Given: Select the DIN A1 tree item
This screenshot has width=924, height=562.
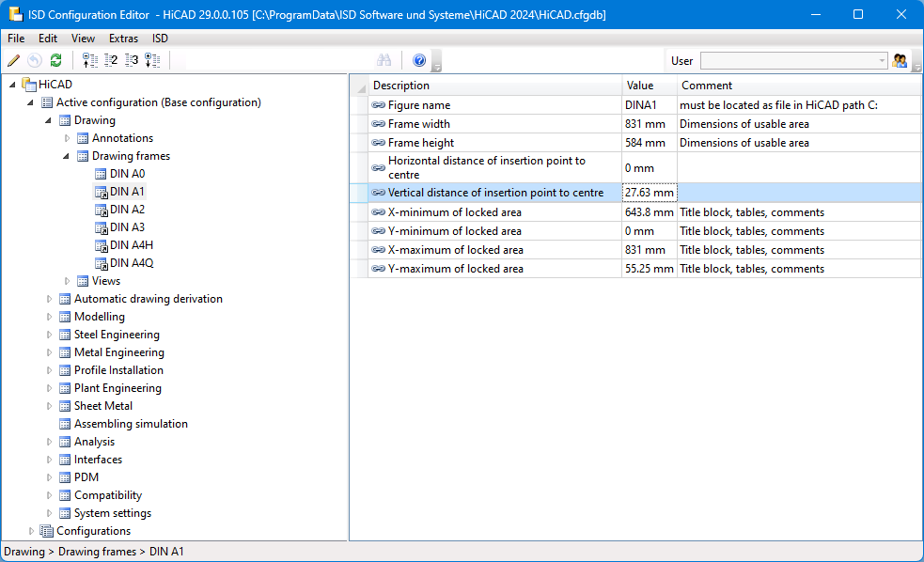Looking at the screenshot, I should click(127, 192).
